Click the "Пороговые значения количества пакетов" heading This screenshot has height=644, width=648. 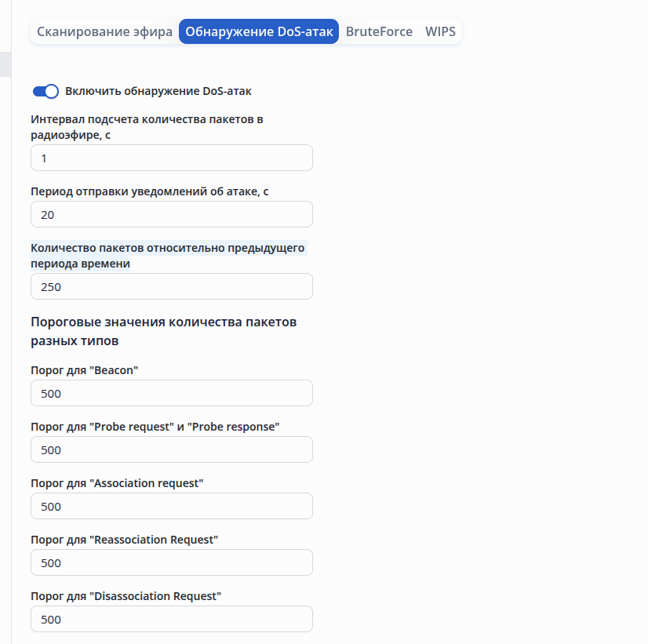click(163, 322)
